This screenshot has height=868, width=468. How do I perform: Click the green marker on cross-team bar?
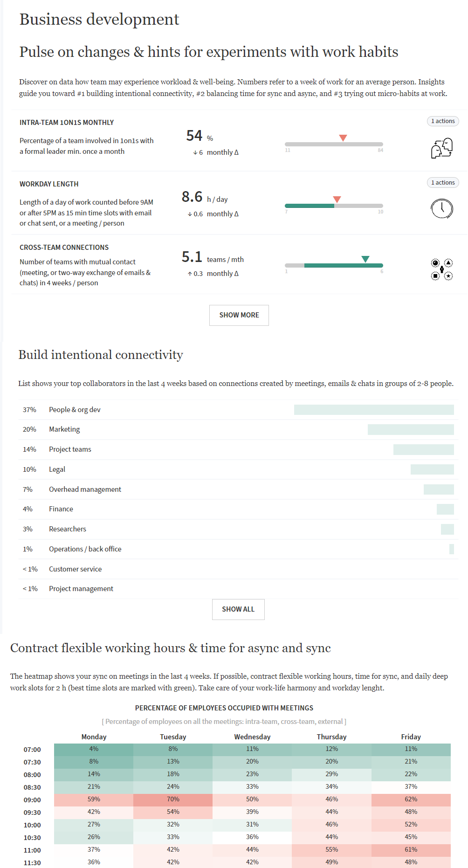(x=365, y=259)
